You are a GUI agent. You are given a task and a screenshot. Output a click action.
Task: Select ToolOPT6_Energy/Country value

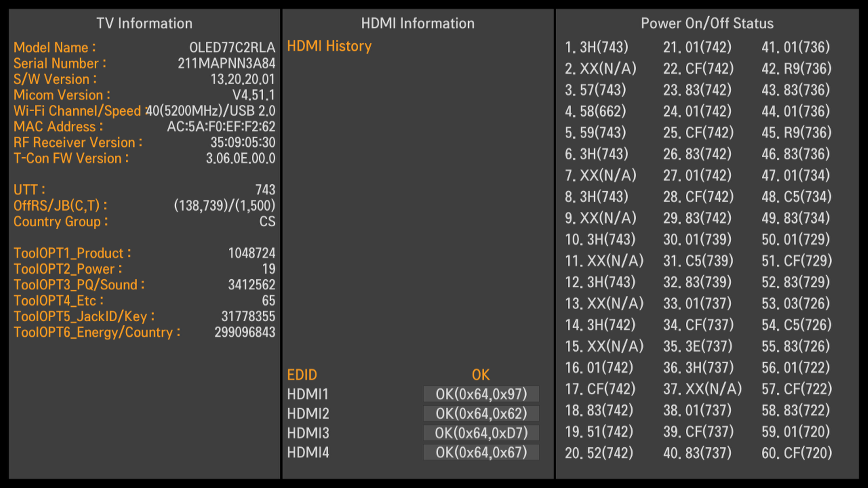245,332
